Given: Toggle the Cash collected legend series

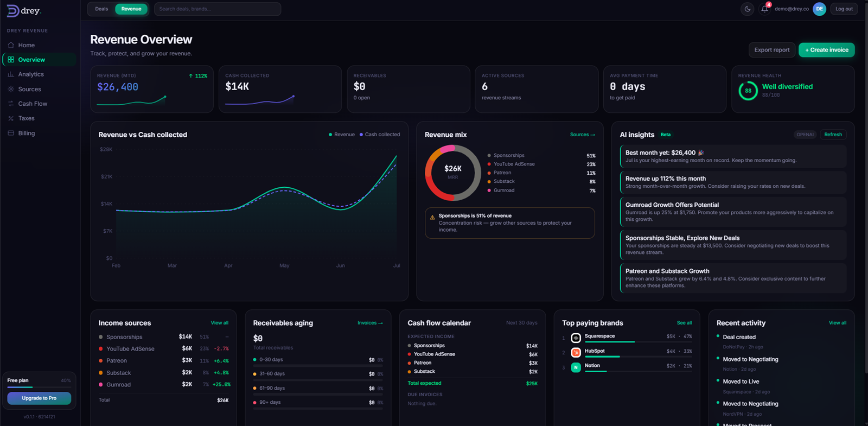Looking at the screenshot, I should 380,135.
